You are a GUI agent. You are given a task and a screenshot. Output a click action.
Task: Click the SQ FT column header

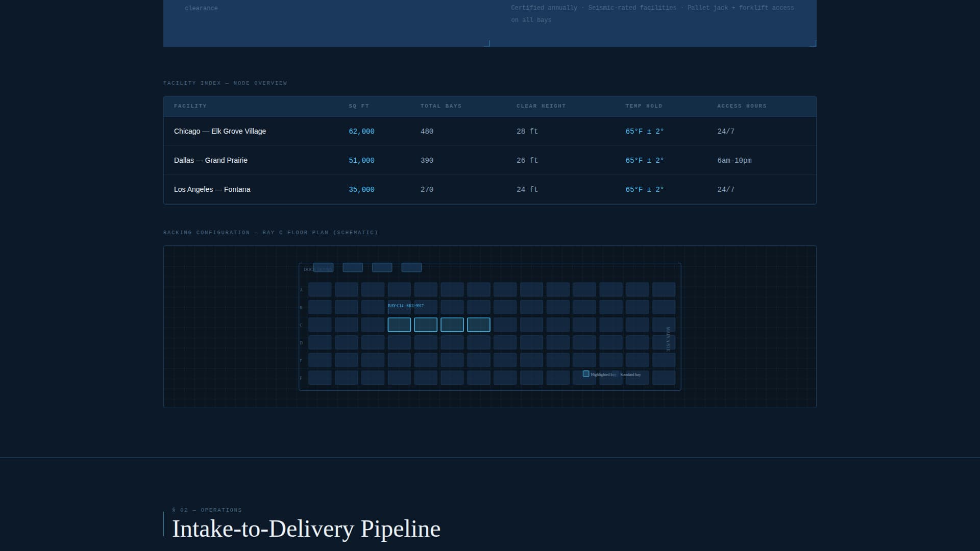click(359, 106)
